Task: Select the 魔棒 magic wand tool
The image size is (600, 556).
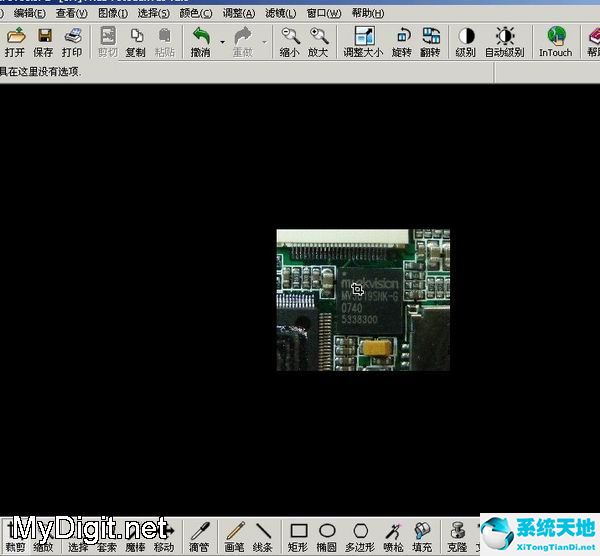Action: click(135, 537)
